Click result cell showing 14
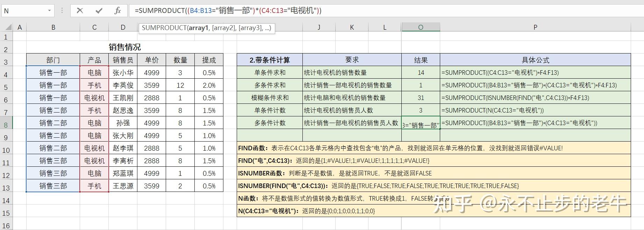The width and height of the screenshot is (644, 230). click(x=421, y=73)
